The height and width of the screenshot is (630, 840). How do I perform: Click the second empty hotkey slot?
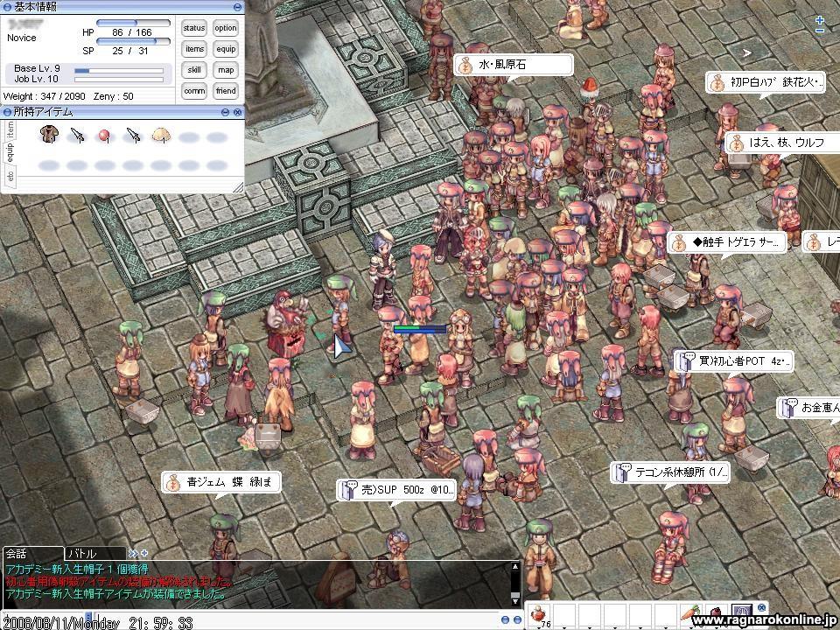pyautogui.click(x=590, y=614)
